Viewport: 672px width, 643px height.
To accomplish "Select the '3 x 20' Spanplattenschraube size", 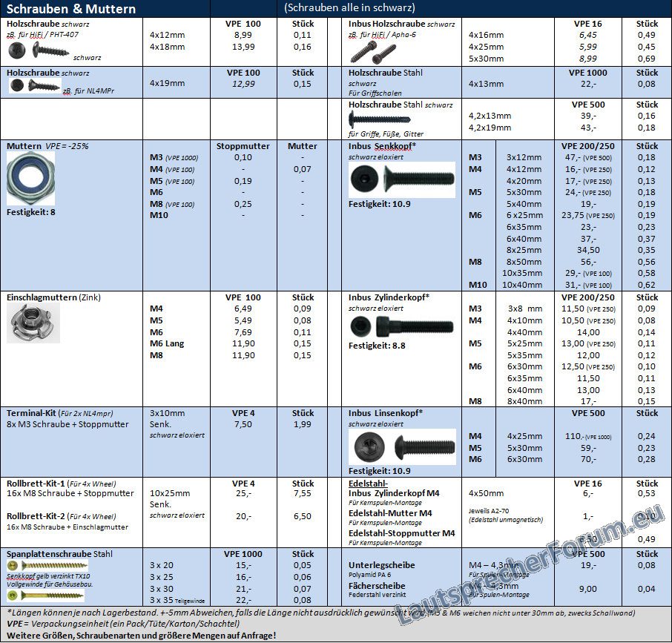I will (x=162, y=565).
